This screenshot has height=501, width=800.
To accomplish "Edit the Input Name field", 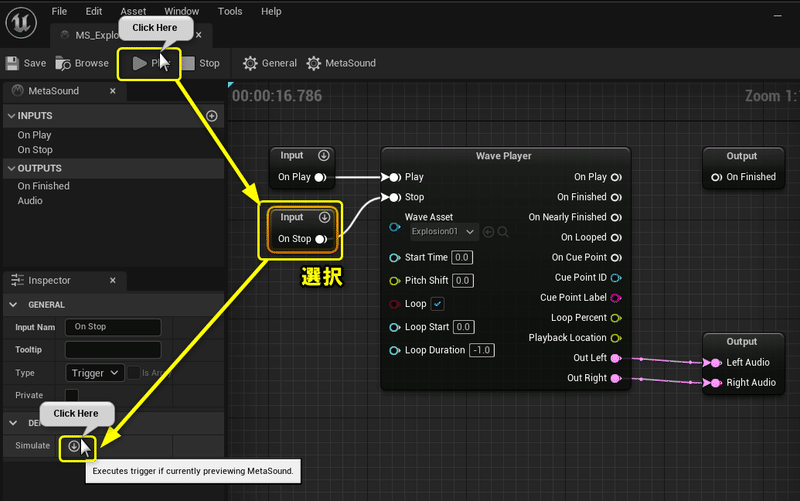I will [x=113, y=327].
